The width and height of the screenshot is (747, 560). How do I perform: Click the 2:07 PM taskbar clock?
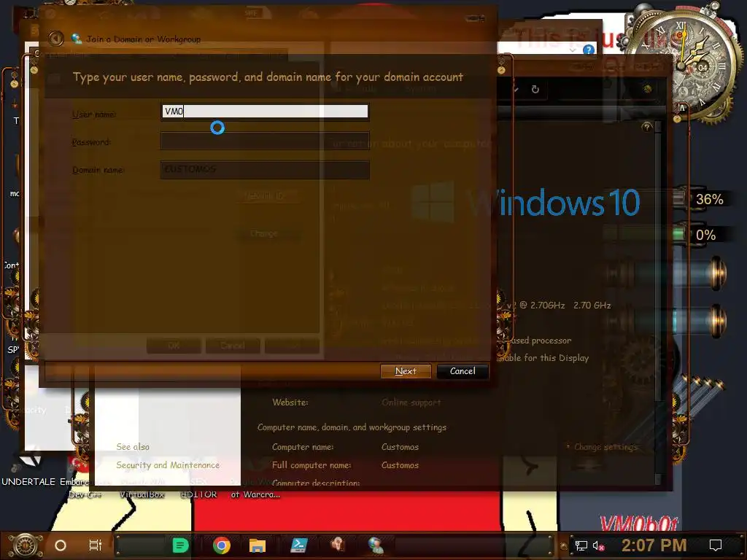(654, 545)
